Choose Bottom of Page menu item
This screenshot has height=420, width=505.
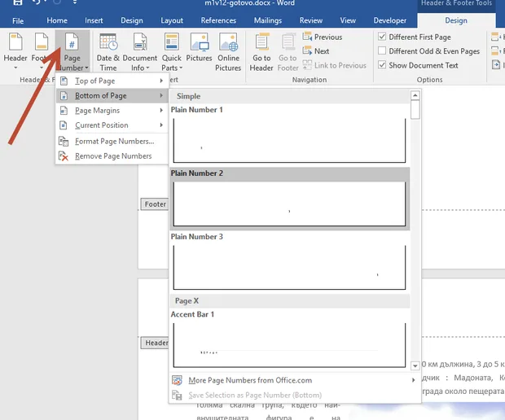(112, 95)
